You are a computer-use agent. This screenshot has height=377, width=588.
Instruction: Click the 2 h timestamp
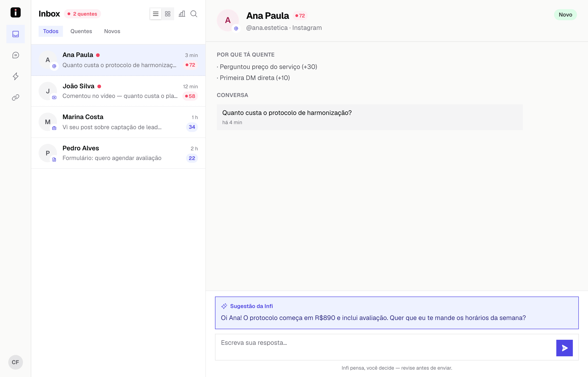click(x=194, y=149)
